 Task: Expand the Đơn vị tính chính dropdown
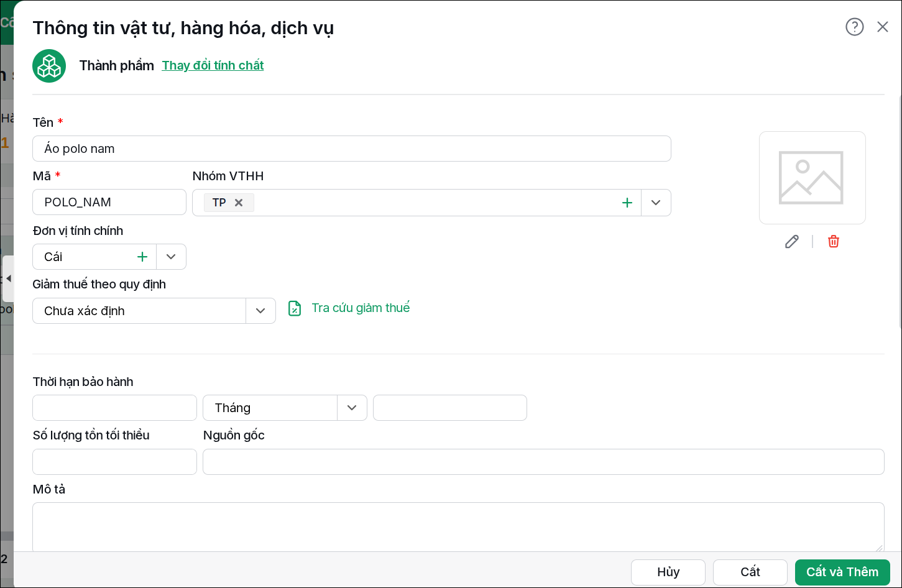point(171,257)
